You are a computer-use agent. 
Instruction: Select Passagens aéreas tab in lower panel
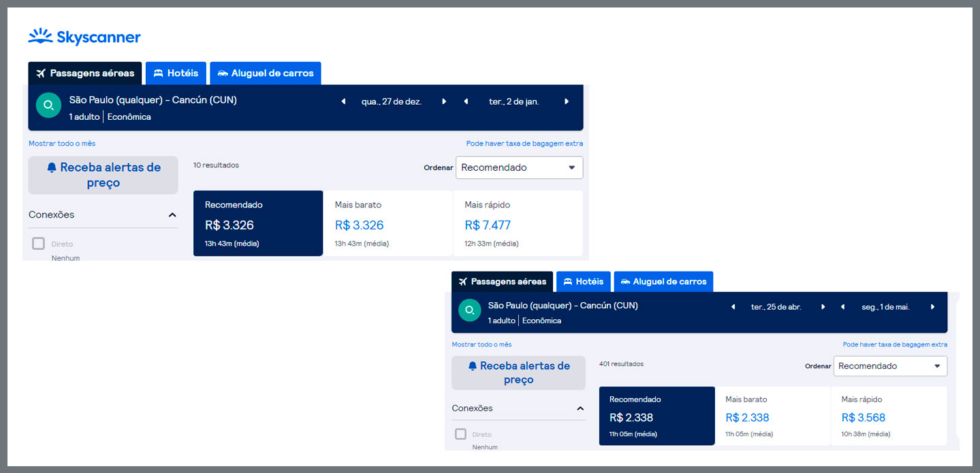tap(503, 282)
